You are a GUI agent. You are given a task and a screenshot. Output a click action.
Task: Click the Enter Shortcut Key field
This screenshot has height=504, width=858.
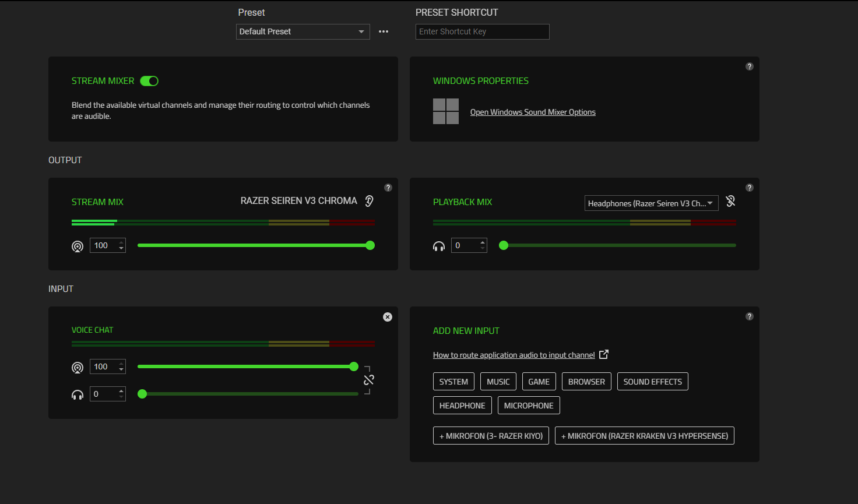pyautogui.click(x=482, y=31)
